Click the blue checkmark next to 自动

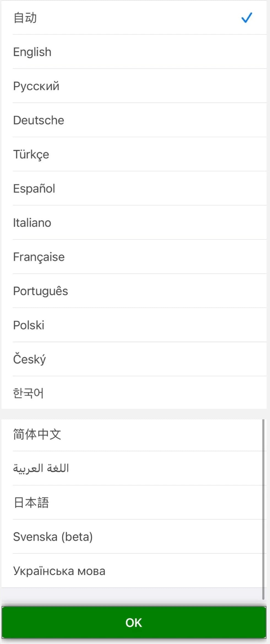point(246,18)
